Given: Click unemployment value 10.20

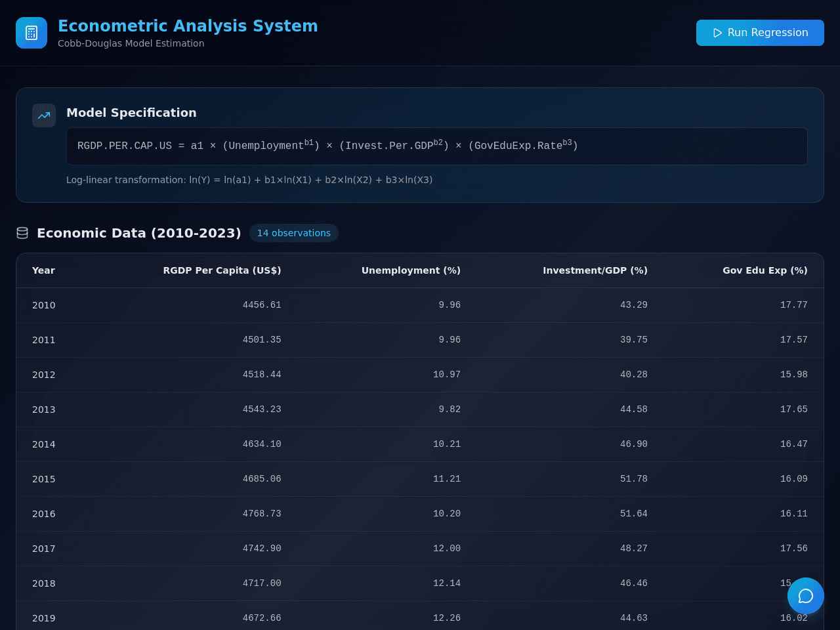Looking at the screenshot, I should tap(447, 514).
